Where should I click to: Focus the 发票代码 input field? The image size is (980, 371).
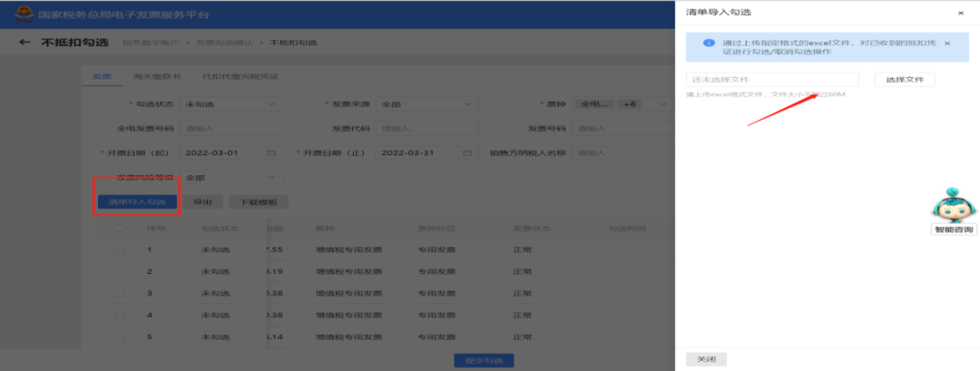tap(426, 129)
